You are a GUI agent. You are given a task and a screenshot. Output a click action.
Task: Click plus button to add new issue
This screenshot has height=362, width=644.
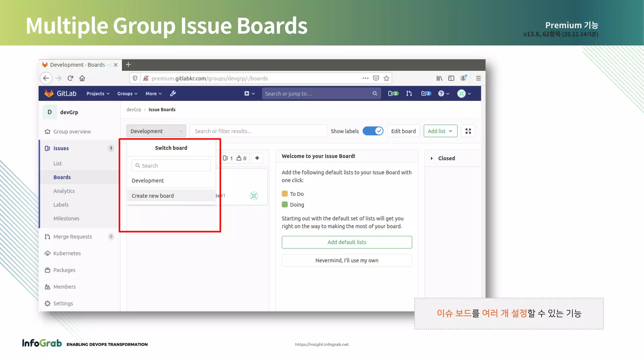(257, 158)
